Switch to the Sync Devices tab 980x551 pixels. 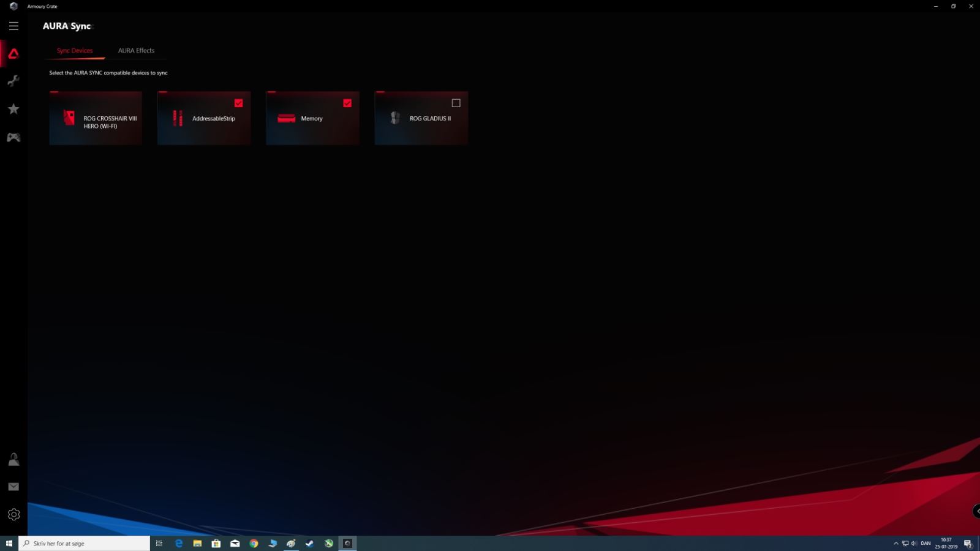(75, 51)
